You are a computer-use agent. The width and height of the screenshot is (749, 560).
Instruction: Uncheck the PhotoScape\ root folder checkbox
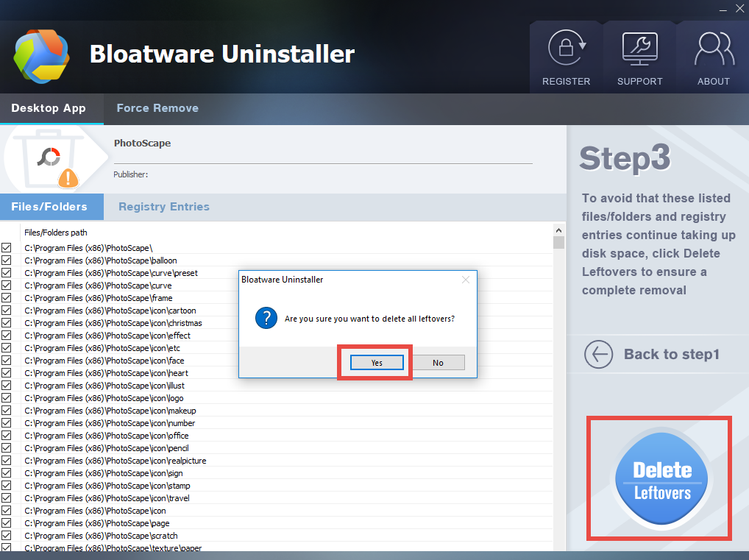(x=6, y=248)
